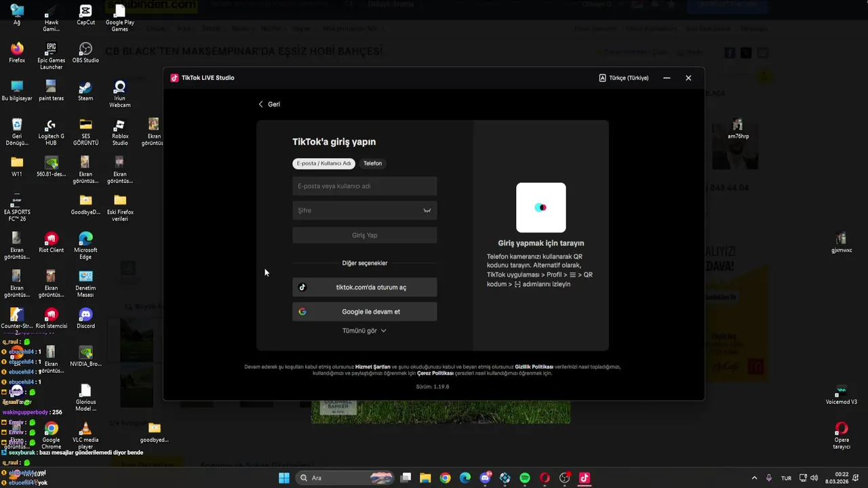Select the Glorious Model file icon

point(85,398)
